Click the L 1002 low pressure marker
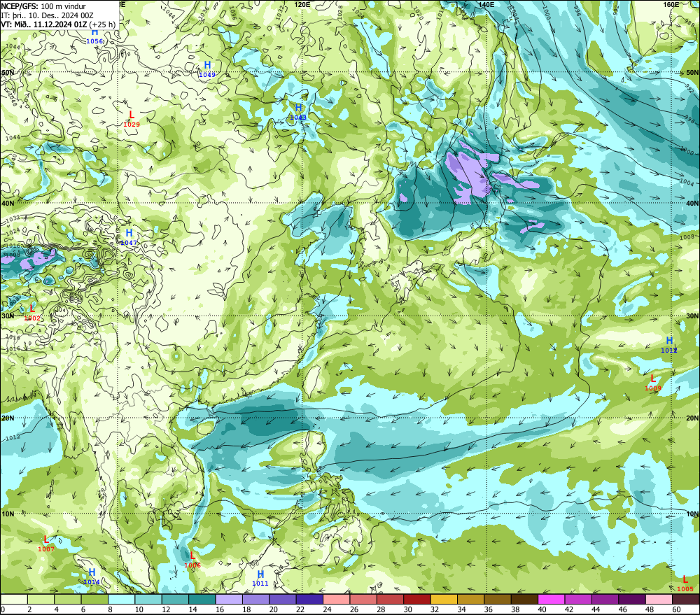 tap(32, 313)
